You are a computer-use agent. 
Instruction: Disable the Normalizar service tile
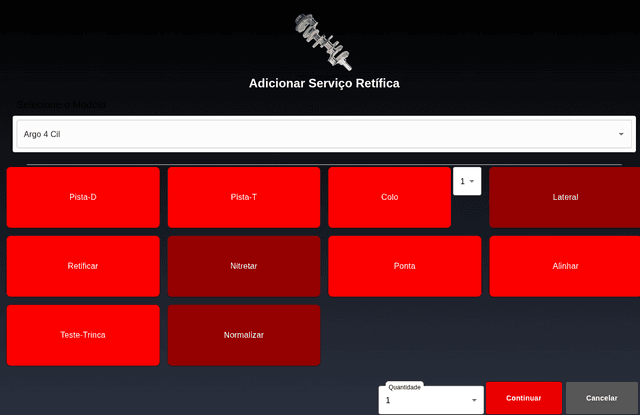coord(244,335)
